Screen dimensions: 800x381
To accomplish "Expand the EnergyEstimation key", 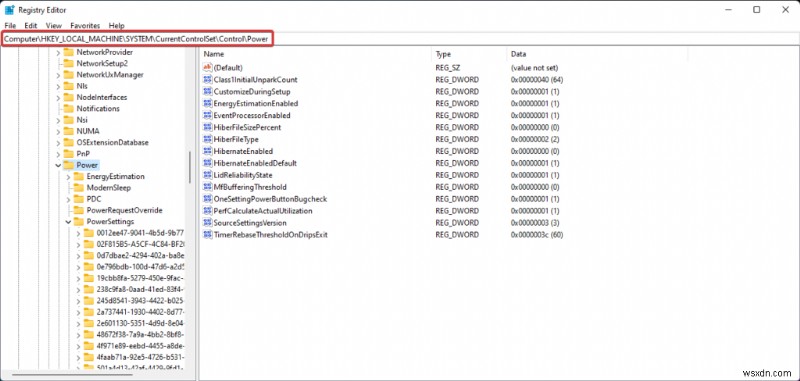I will 68,176.
